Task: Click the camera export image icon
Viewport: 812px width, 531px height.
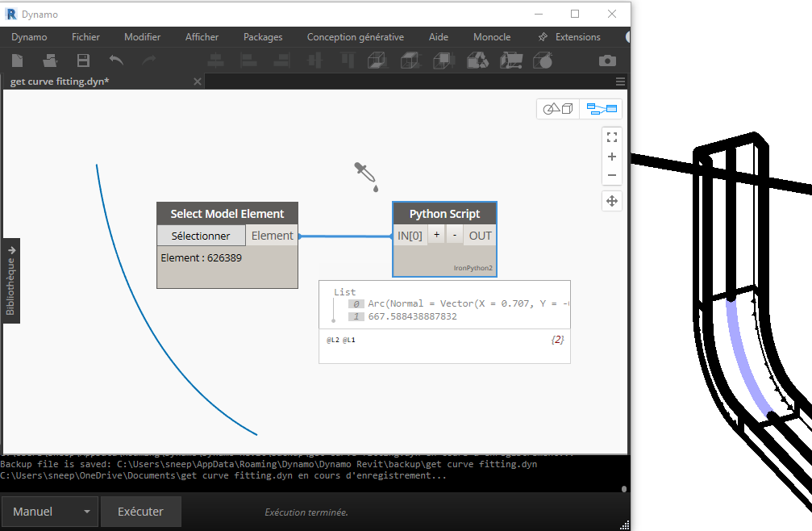Action: coord(607,61)
